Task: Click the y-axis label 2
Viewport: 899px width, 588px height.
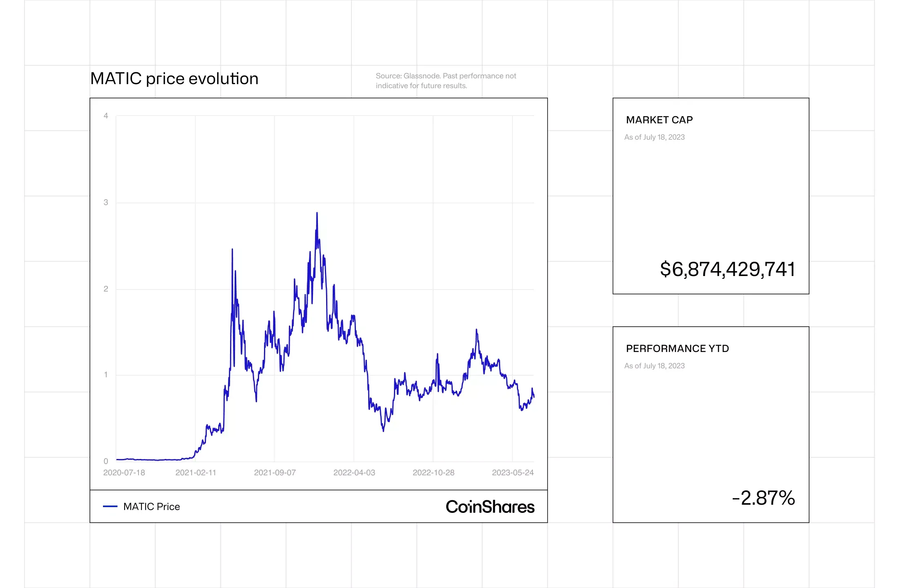Action: 106,289
